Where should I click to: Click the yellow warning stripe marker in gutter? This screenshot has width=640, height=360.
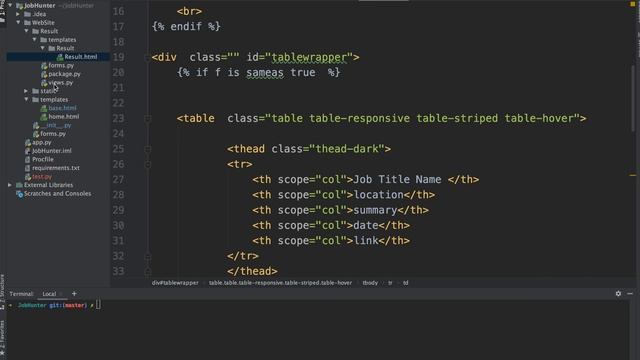click(633, 176)
